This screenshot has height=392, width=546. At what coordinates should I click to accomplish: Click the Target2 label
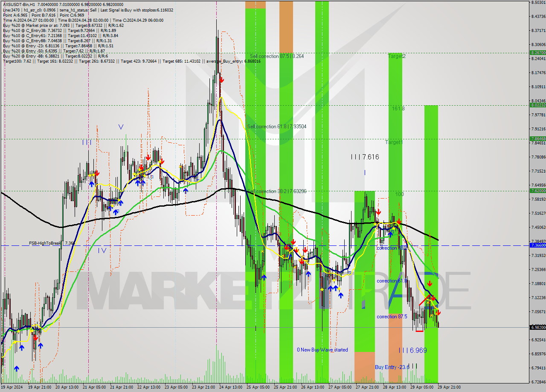pos(397,56)
